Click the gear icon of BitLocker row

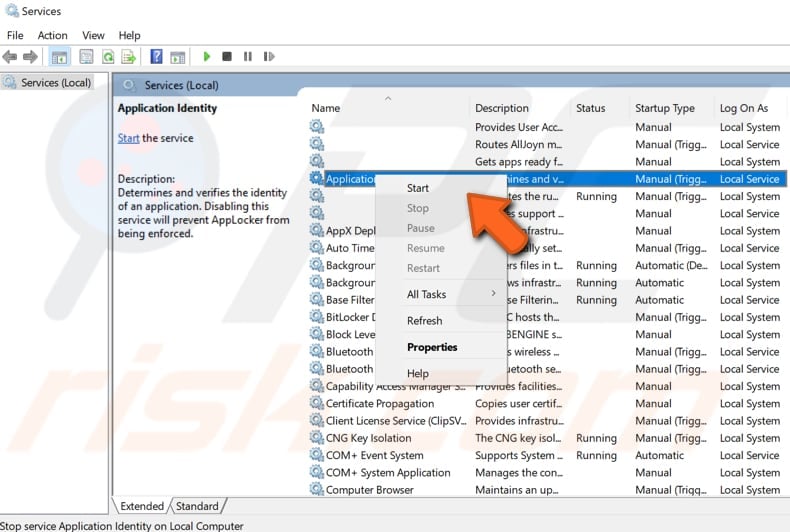[x=316, y=316]
